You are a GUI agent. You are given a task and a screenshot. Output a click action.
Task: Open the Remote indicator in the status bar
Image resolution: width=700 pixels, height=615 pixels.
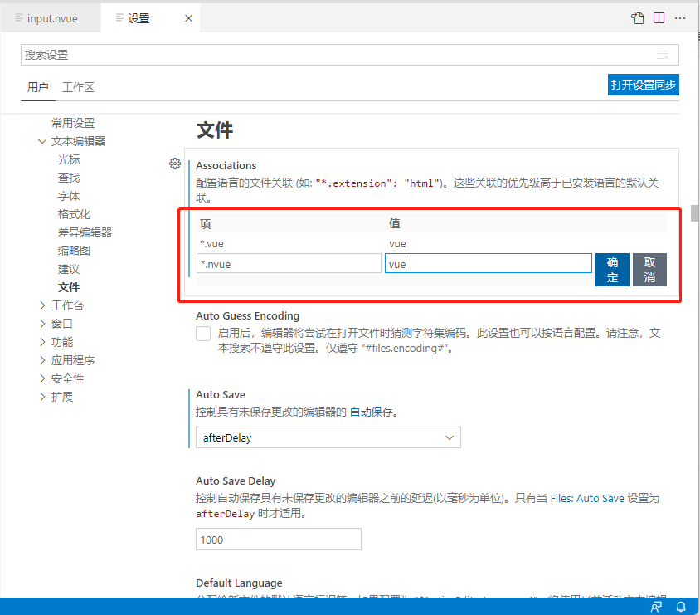[8, 607]
